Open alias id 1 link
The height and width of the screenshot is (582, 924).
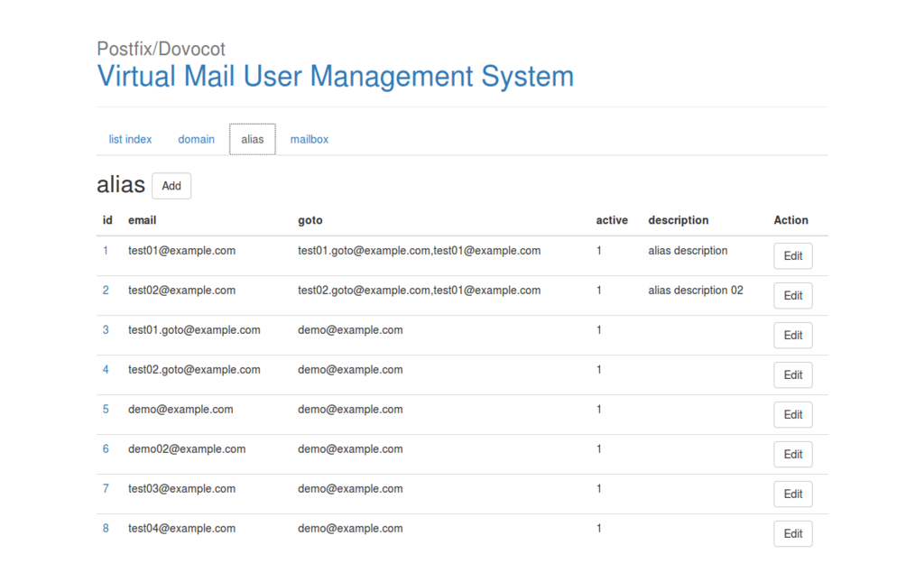(106, 251)
